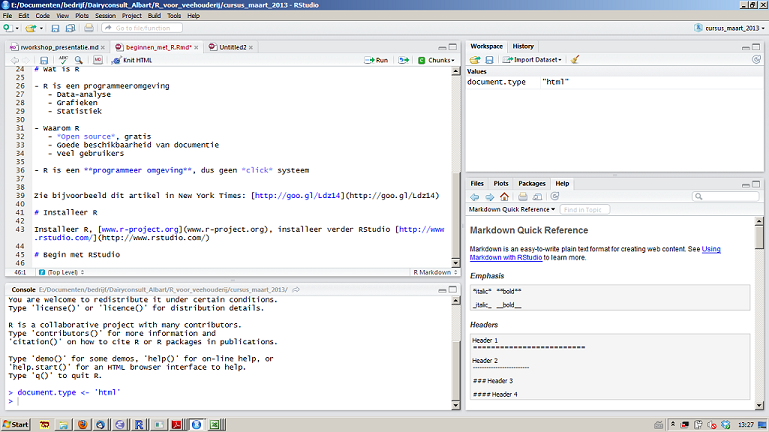
Task: Run the current line with Run button
Action: pyautogui.click(x=376, y=60)
